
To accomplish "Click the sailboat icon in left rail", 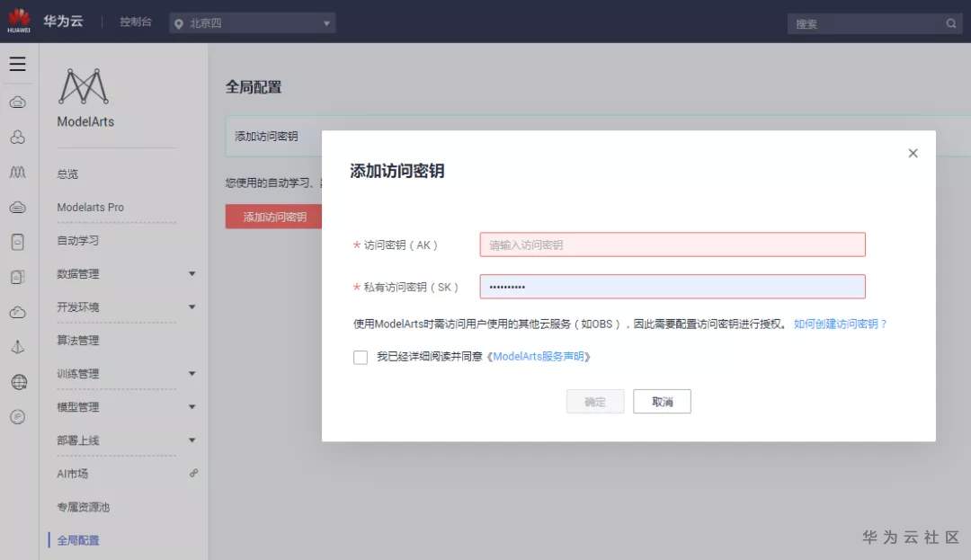I will click(x=18, y=347).
